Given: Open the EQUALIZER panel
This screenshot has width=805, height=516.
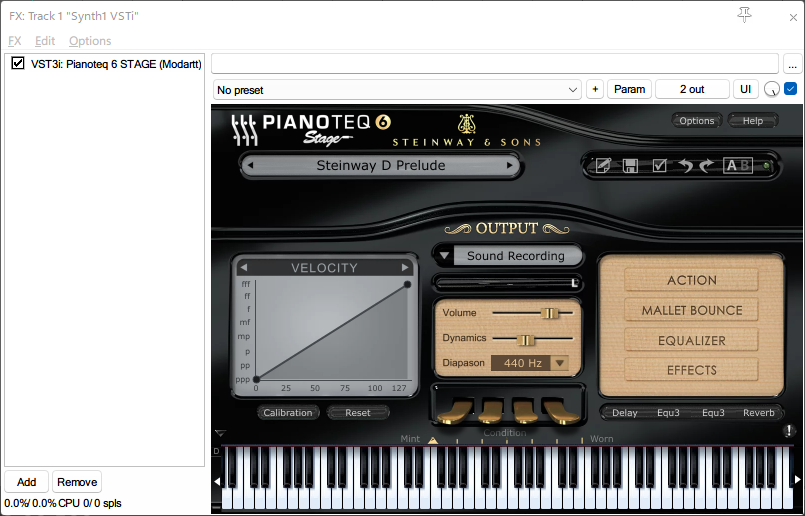Looking at the screenshot, I should click(x=692, y=340).
